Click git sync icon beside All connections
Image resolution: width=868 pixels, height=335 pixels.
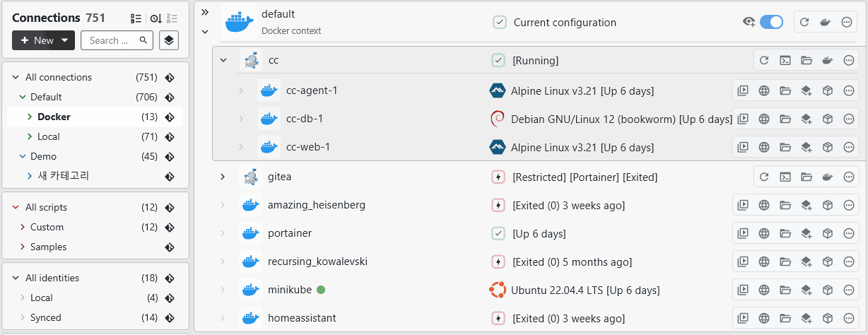(170, 78)
